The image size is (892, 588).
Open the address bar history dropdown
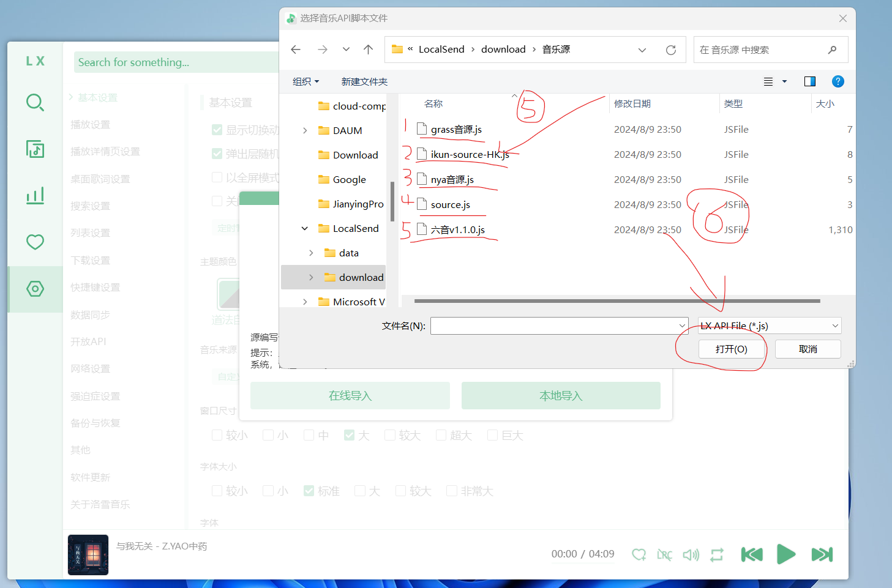[x=642, y=50]
